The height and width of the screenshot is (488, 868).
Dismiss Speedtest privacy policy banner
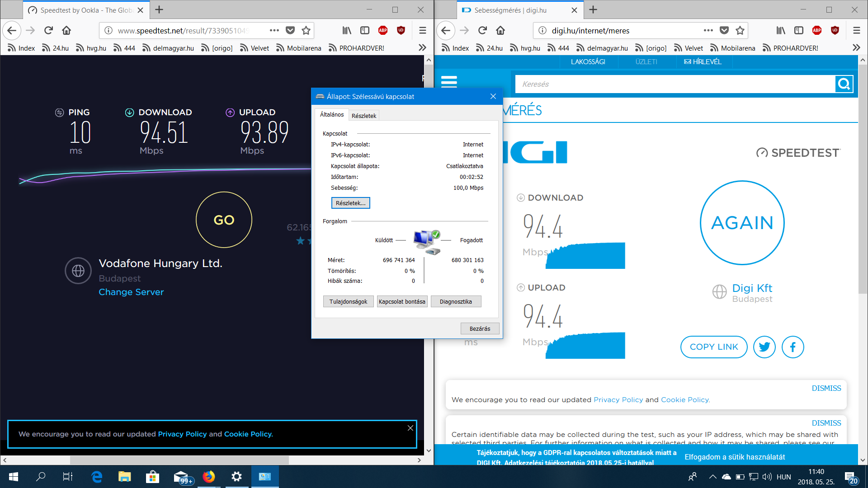point(410,428)
